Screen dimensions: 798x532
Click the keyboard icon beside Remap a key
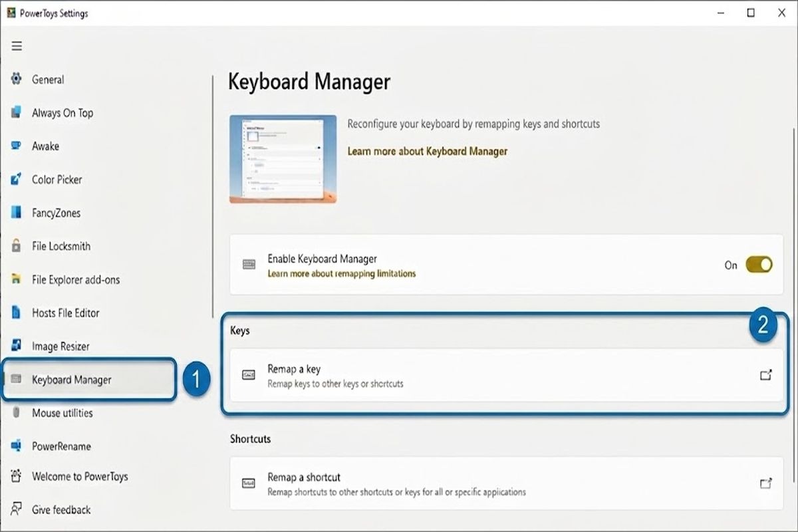tap(249, 375)
